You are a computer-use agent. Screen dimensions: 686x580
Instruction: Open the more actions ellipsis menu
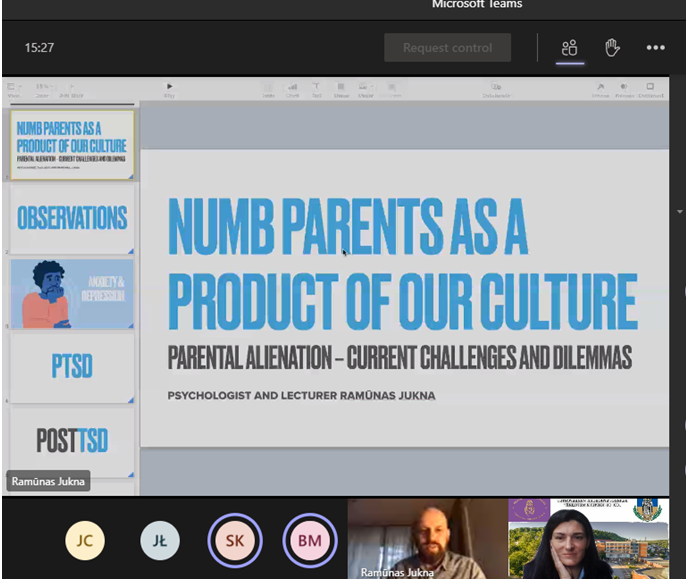655,48
